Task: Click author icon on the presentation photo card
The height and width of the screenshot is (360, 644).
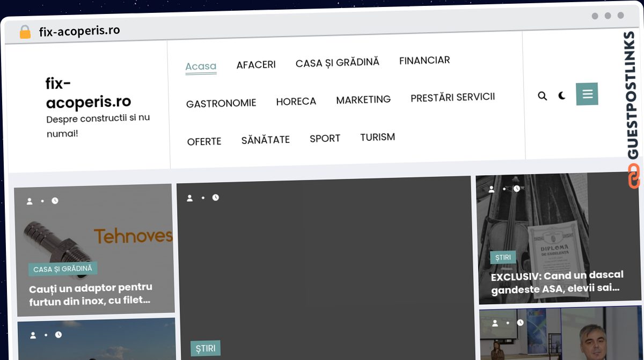Action: pos(494,323)
